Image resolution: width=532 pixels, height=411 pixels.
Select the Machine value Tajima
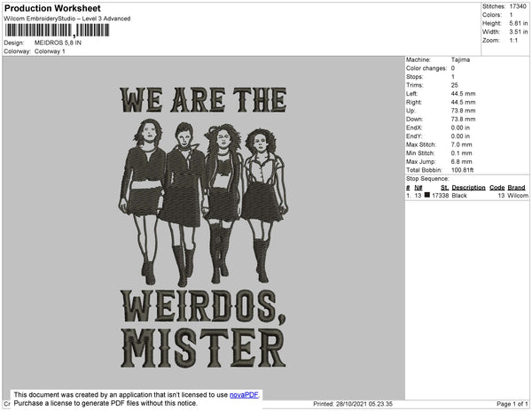[x=460, y=59]
